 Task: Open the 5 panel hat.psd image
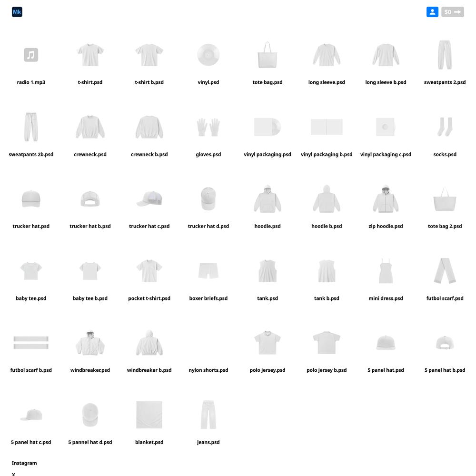386,343
